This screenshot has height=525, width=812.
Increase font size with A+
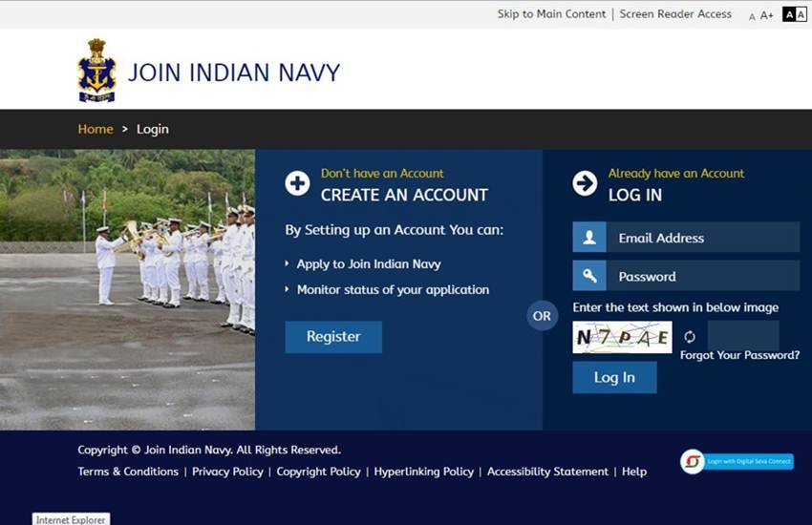[x=767, y=15]
